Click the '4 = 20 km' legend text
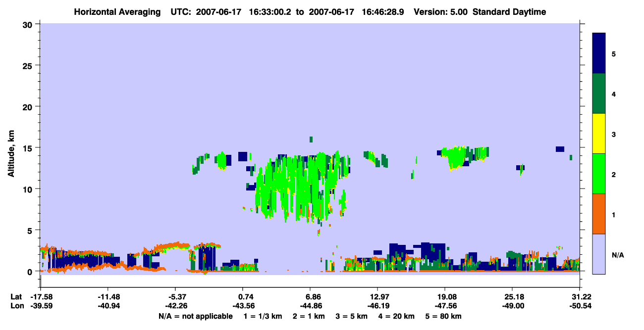Viewport: 644px width, 330px height. pos(397,316)
